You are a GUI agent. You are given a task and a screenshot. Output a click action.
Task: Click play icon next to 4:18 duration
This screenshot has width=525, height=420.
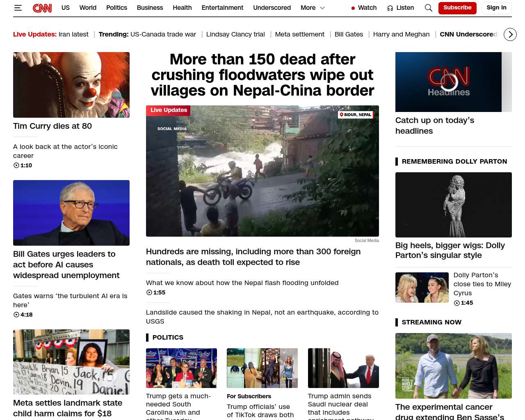tap(16, 315)
